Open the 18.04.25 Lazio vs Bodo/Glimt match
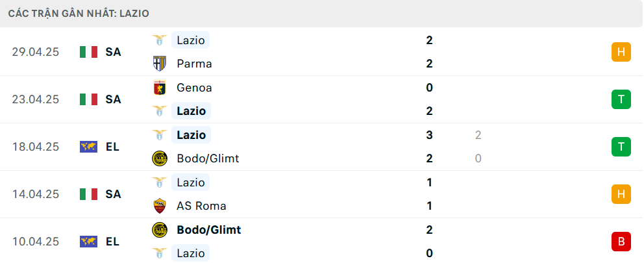 click(322, 147)
